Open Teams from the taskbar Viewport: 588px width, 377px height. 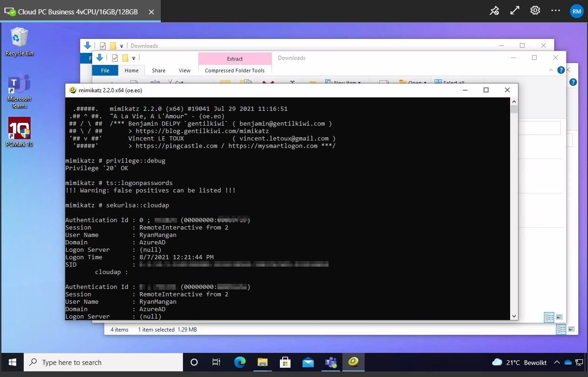pos(331,363)
